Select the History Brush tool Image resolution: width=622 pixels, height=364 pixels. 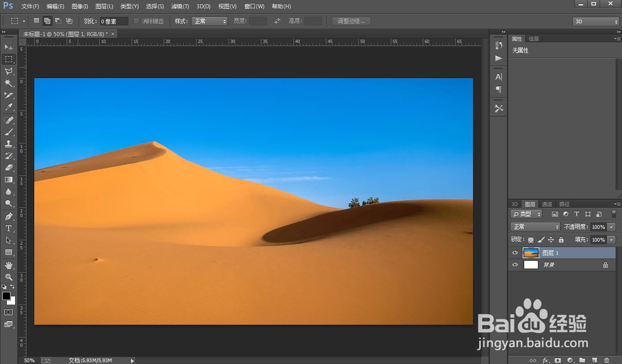coord(9,156)
